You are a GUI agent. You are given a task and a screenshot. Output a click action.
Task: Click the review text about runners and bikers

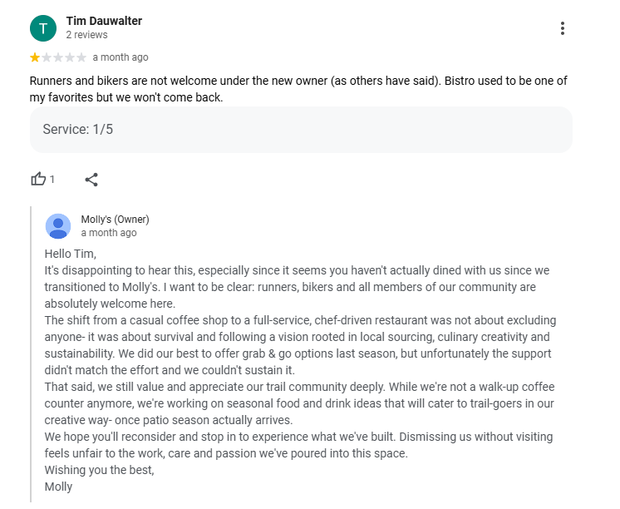(x=298, y=89)
